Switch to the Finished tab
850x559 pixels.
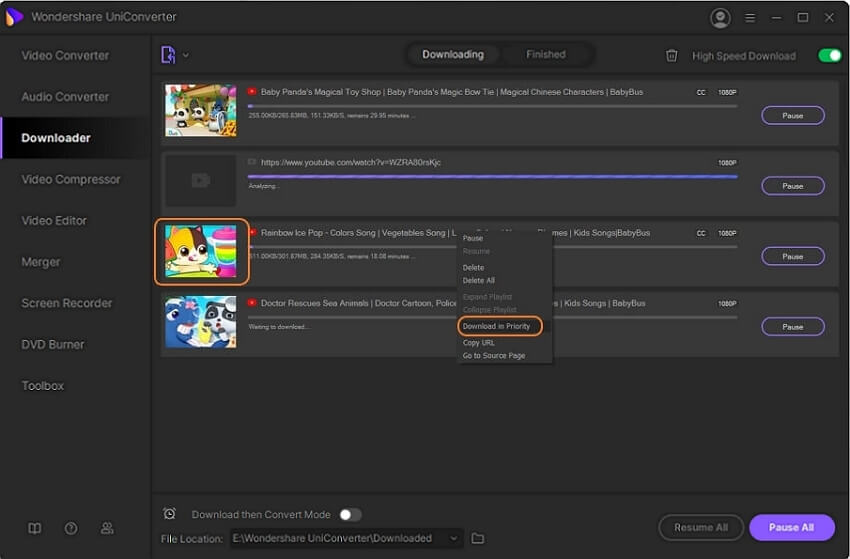[545, 55]
